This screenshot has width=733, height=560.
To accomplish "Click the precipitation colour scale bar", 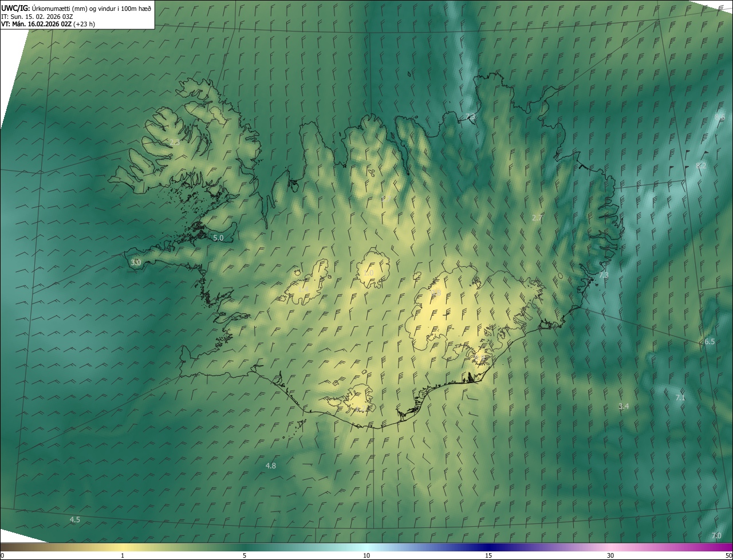I will 366,547.
